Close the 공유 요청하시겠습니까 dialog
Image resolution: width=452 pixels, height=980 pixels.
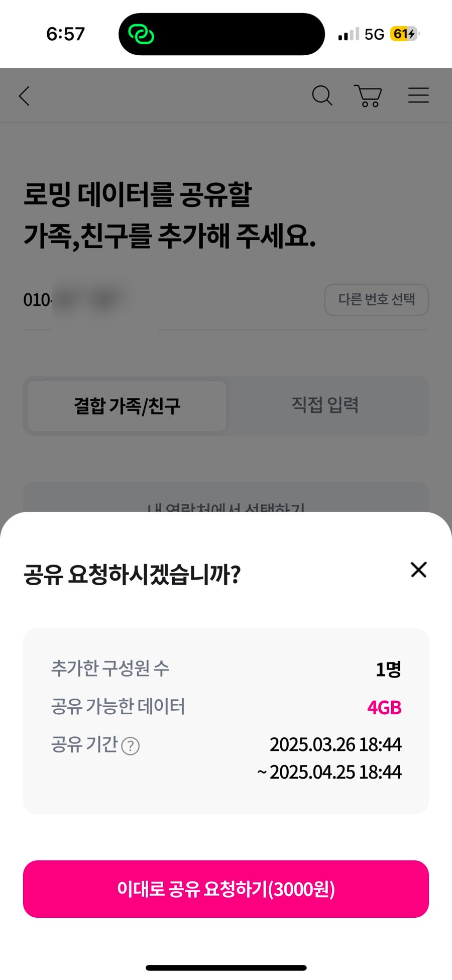pyautogui.click(x=418, y=570)
